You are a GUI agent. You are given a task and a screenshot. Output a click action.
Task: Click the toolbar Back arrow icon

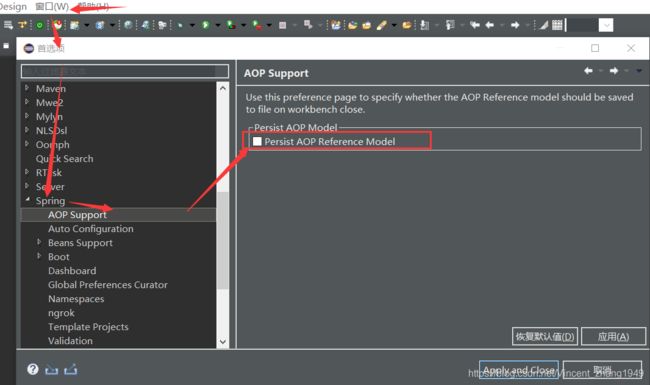490,25
